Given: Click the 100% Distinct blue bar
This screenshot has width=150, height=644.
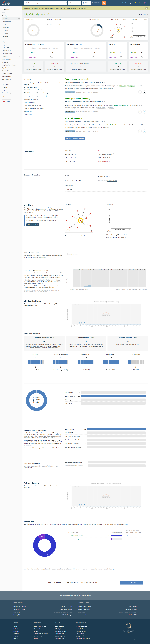Looking at the screenshot, I should (x=116, y=429).
